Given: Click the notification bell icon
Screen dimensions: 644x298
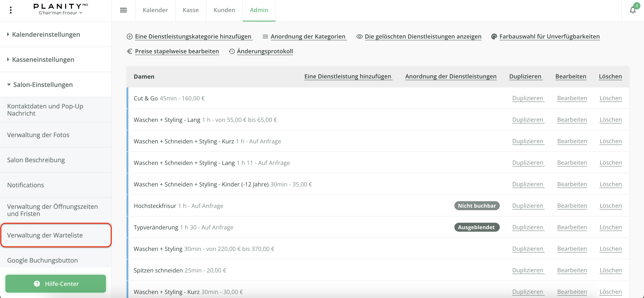Looking at the screenshot, I should coord(633,10).
